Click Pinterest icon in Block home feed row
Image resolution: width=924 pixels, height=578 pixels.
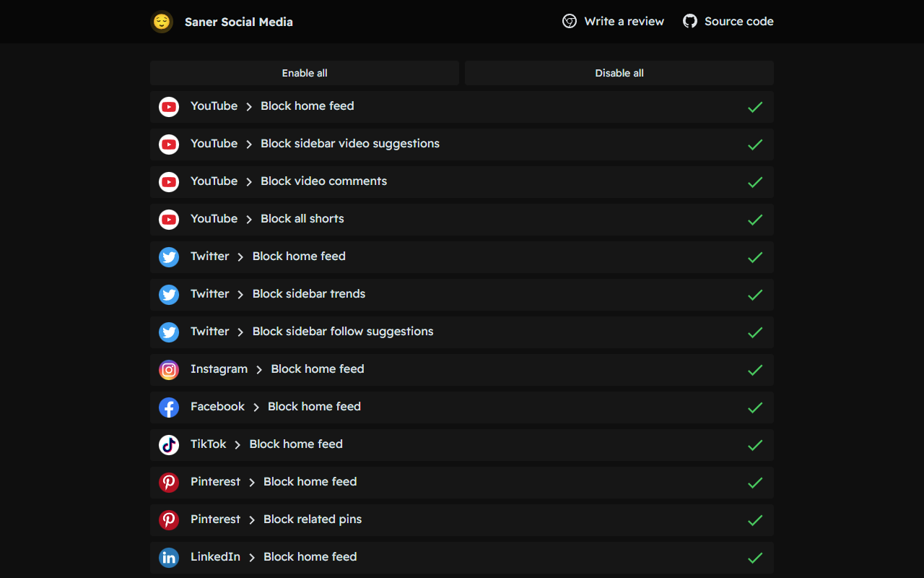pos(169,483)
